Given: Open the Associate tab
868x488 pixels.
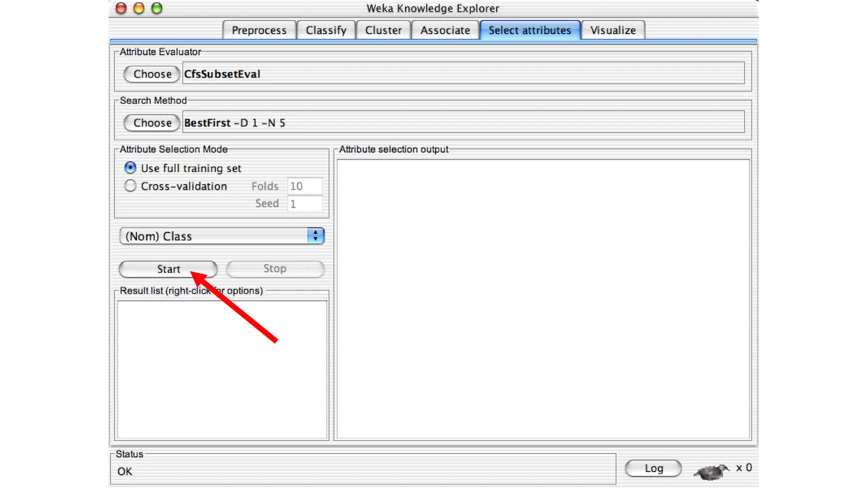Looking at the screenshot, I should pyautogui.click(x=445, y=30).
